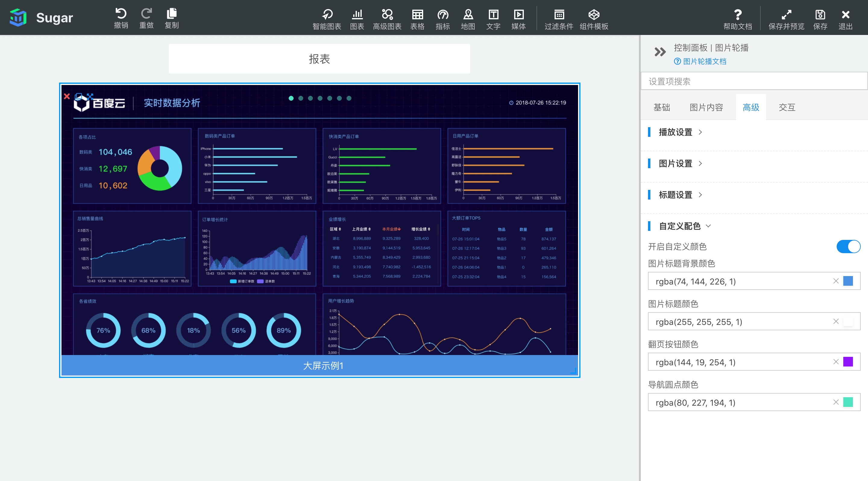Click the 控制面板 | 图片轮播 panel title

click(711, 48)
